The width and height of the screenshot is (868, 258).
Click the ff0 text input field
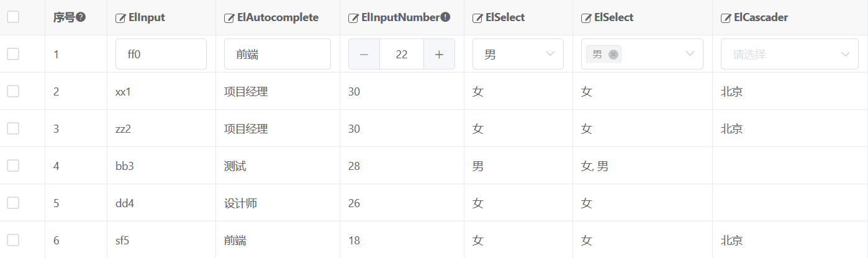coord(161,54)
